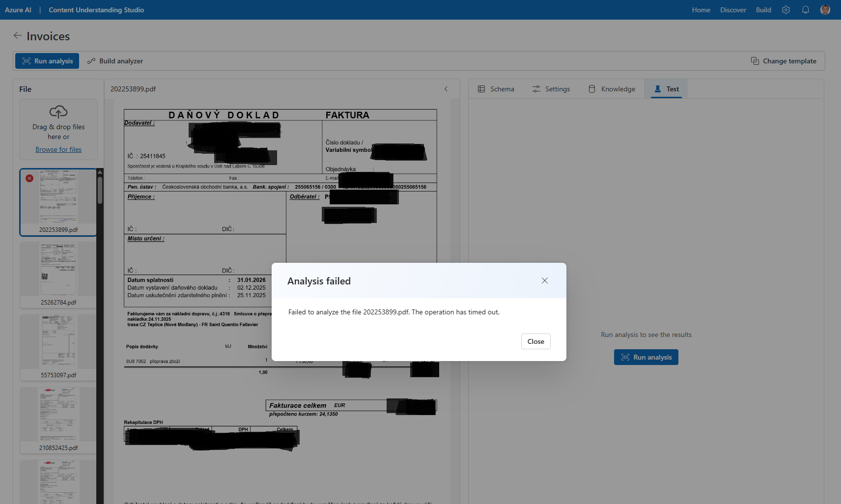
Task: Open the Discover menu item
Action: pos(733,10)
